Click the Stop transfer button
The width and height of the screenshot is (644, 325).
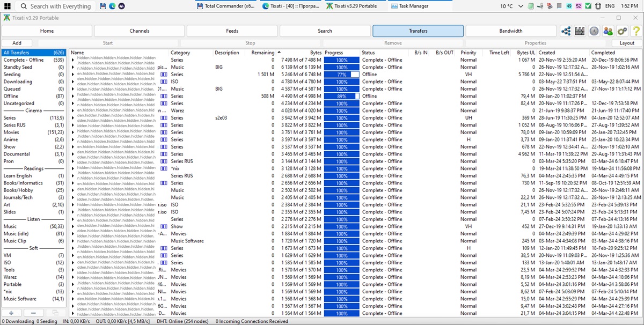point(251,43)
